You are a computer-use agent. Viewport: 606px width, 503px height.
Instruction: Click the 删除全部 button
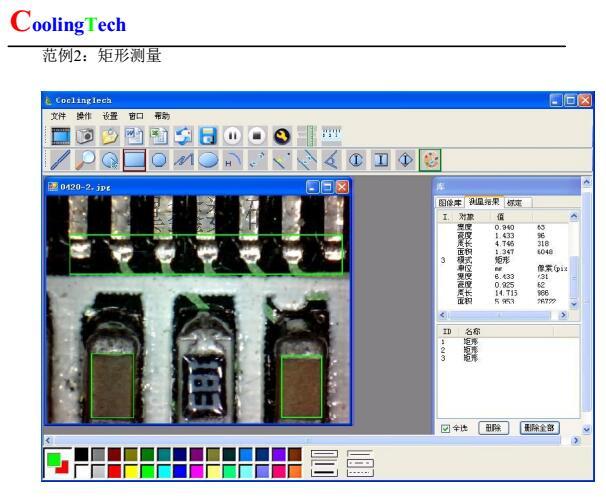(539, 428)
